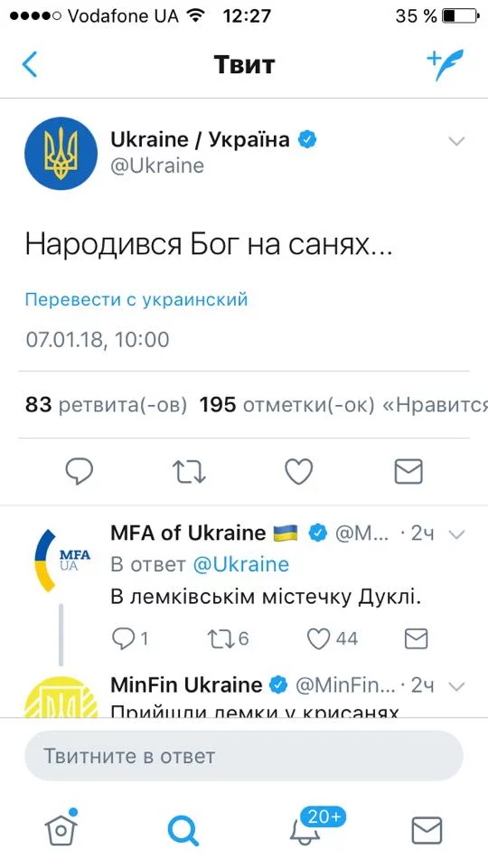Share the main tweet via the envelope icon

[x=408, y=472]
